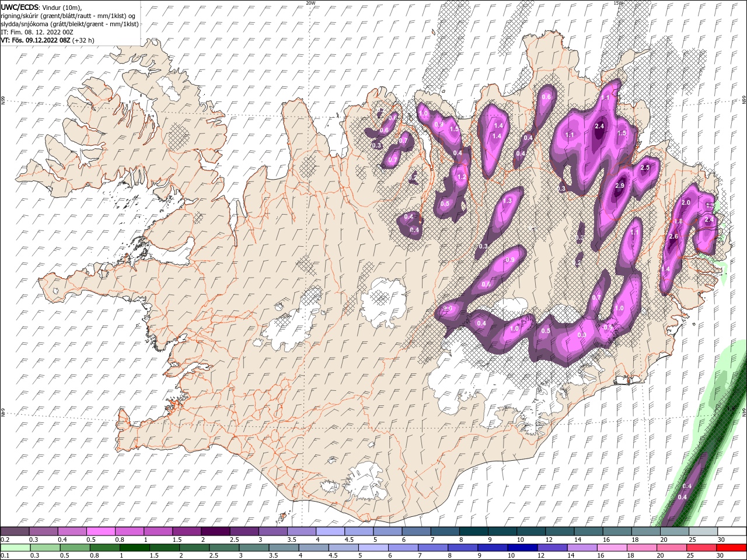Click the 'rigning/skúrir' legend description line
The width and height of the screenshot is (747, 560).
(x=68, y=16)
